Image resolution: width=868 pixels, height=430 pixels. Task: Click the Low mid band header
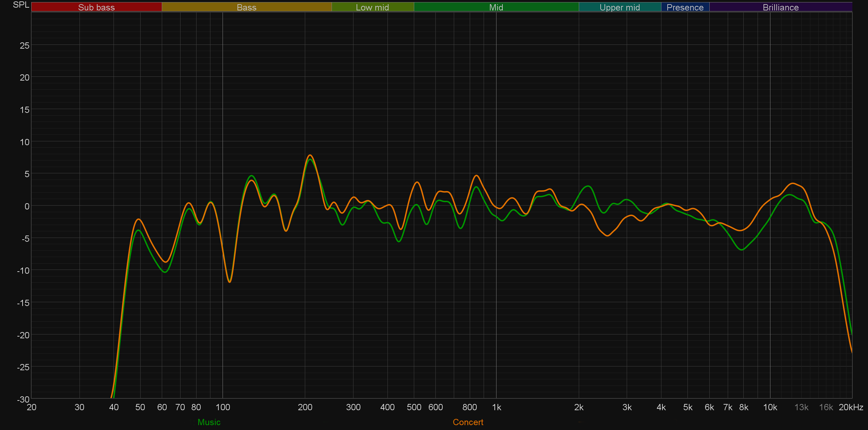(x=372, y=7)
